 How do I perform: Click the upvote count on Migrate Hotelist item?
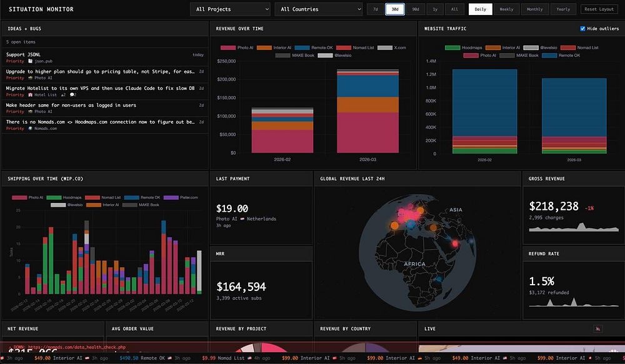(63, 95)
